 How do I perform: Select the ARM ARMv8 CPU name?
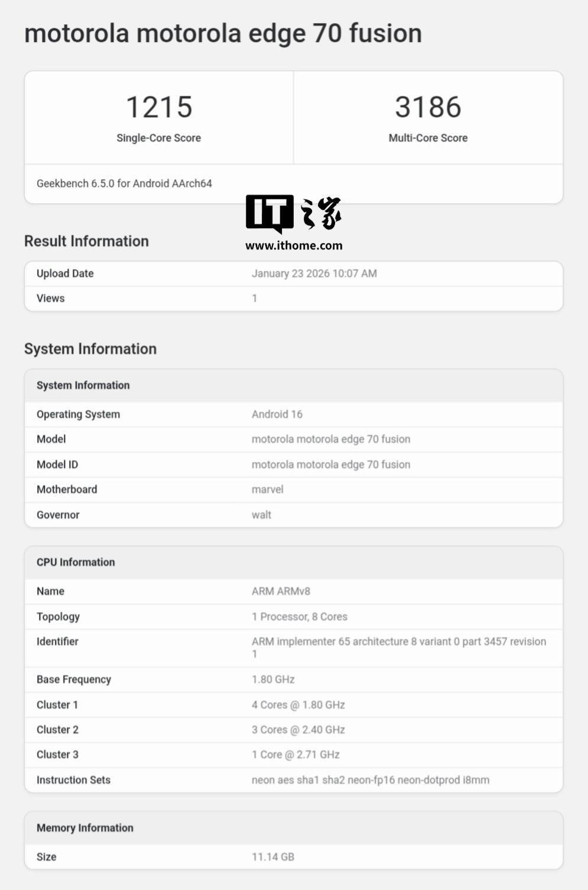click(281, 591)
